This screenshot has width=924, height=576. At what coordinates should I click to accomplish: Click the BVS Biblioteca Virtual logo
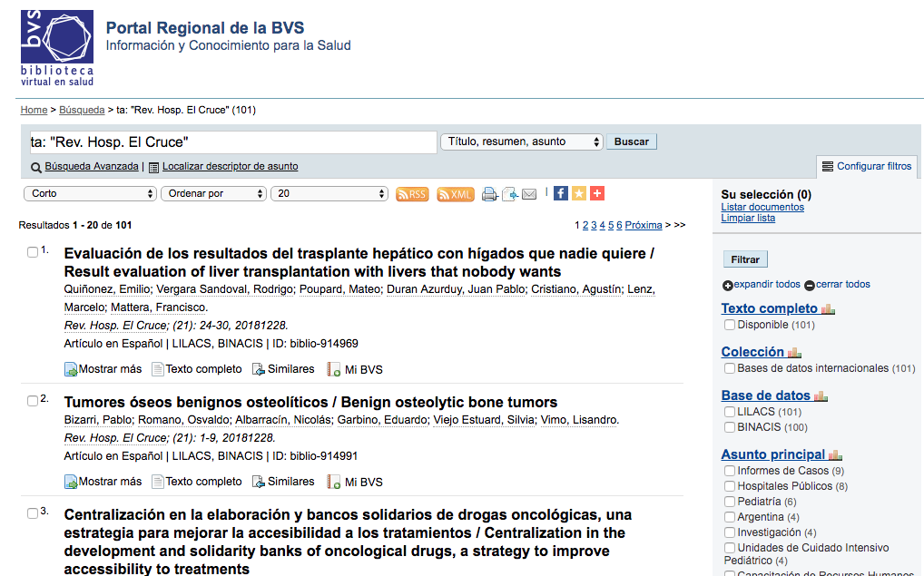[57, 48]
